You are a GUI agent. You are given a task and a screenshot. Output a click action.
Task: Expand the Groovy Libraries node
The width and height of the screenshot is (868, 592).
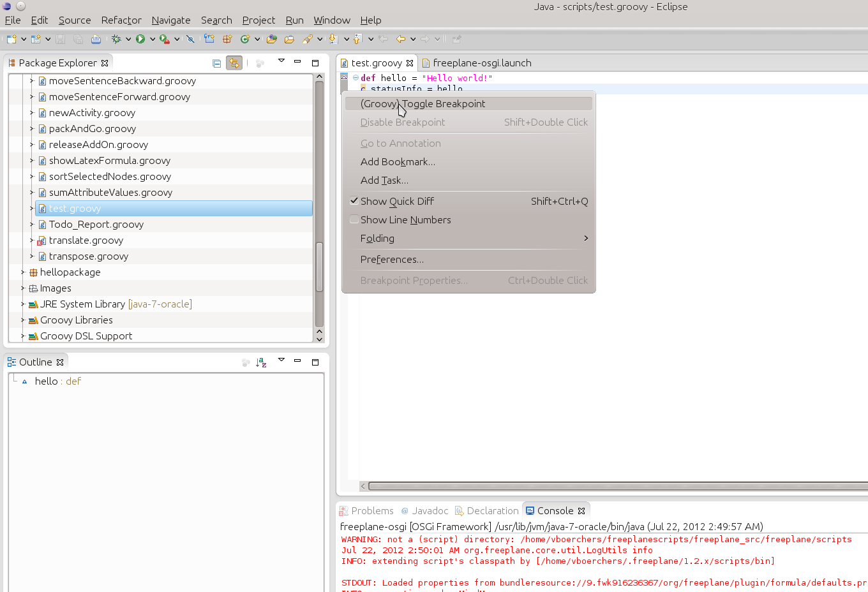click(23, 320)
